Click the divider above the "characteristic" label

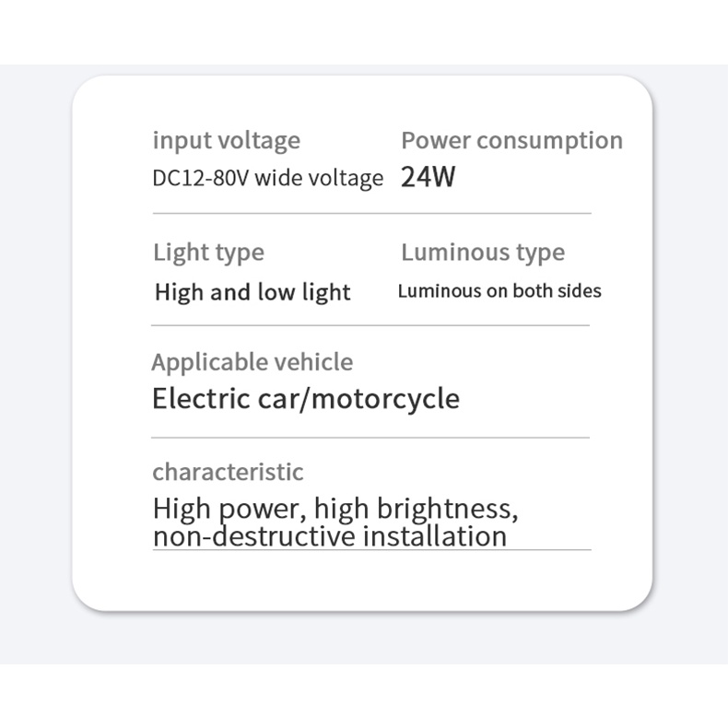[x=370, y=437]
